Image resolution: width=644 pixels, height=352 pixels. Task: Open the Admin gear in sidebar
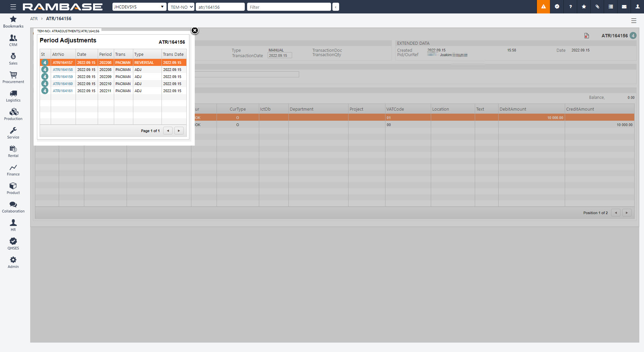13,263
